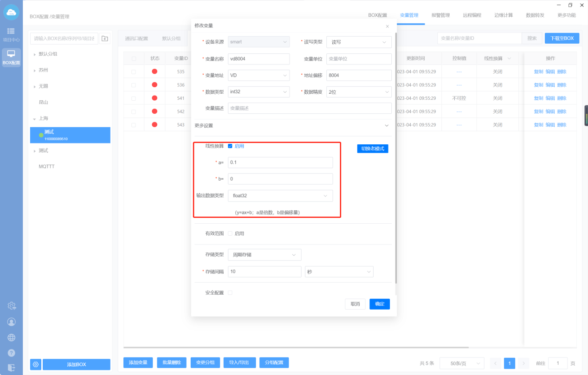Screen dimensions: 588x375
Task: Click the logout icon at sidebar bottom
Action: tap(12, 368)
